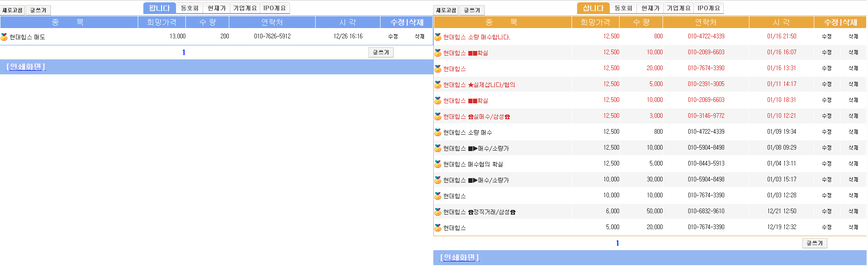
Task: Click the medal icon on the 01/10 18:31 row
Action: (438, 101)
